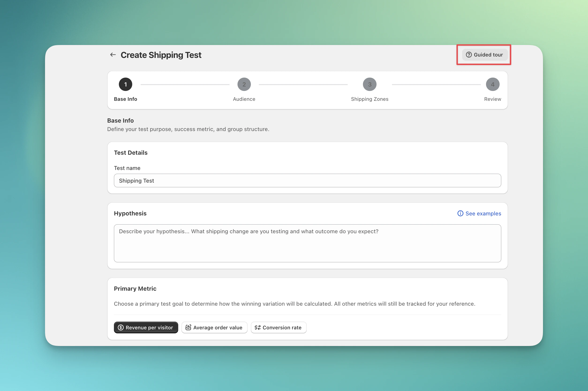Click the 'Choose a primary test goal' description
This screenshot has height=391, width=588.
(x=294, y=304)
